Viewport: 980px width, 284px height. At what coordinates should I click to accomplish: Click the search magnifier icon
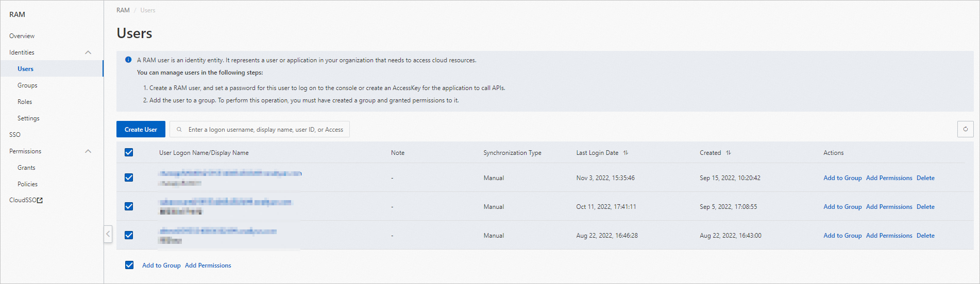(179, 130)
